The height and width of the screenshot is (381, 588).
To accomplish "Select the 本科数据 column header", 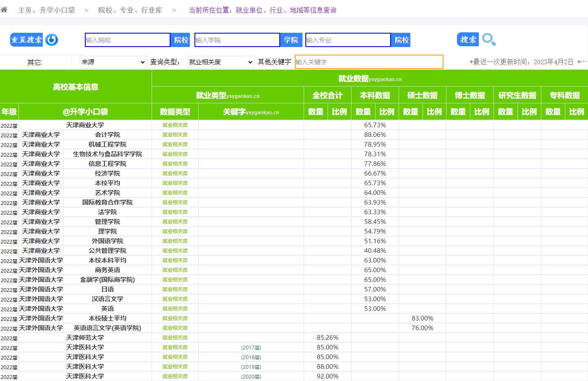I will [x=375, y=95].
